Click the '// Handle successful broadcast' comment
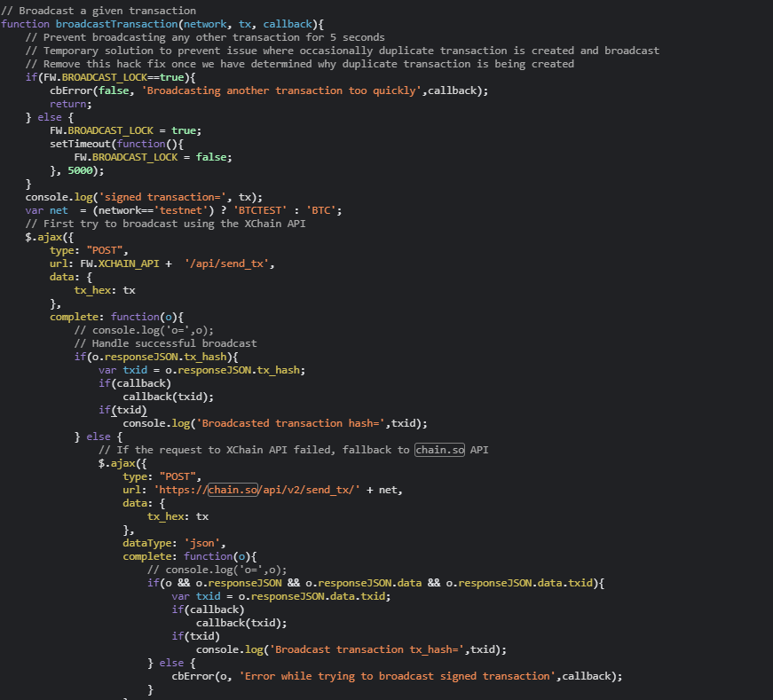Viewport: 773px width, 700px height. (165, 343)
